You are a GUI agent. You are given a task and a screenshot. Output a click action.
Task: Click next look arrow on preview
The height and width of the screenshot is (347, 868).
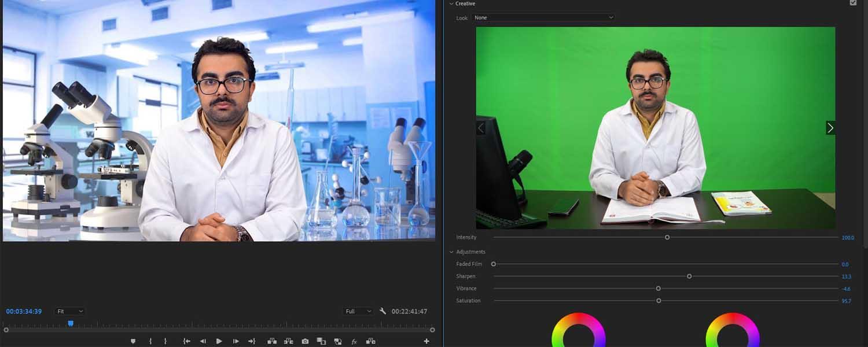coord(830,128)
